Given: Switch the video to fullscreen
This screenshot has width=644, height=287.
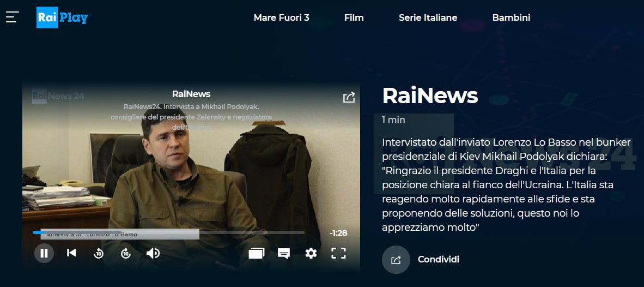Looking at the screenshot, I should [x=338, y=253].
